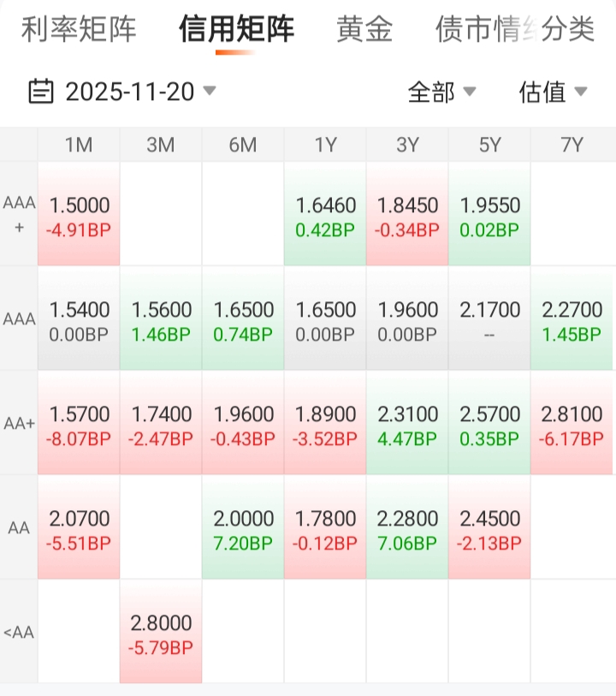Open the AAA+ 1M cell showing 1.5000
Screen dimensions: 616x696
pyautogui.click(x=80, y=216)
